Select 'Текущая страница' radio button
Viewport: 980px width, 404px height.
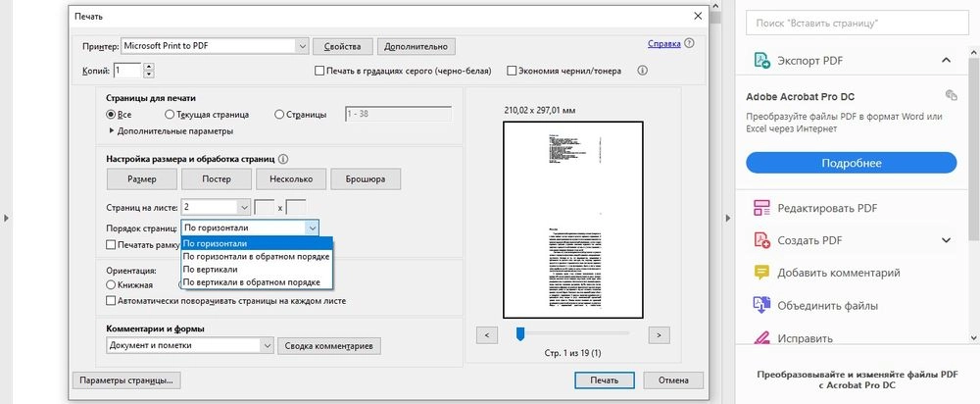[x=170, y=115]
